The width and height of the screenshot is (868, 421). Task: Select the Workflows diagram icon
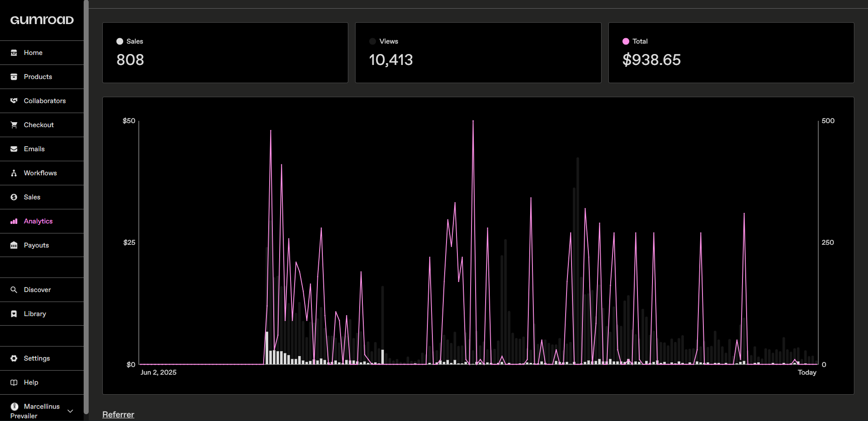14,173
